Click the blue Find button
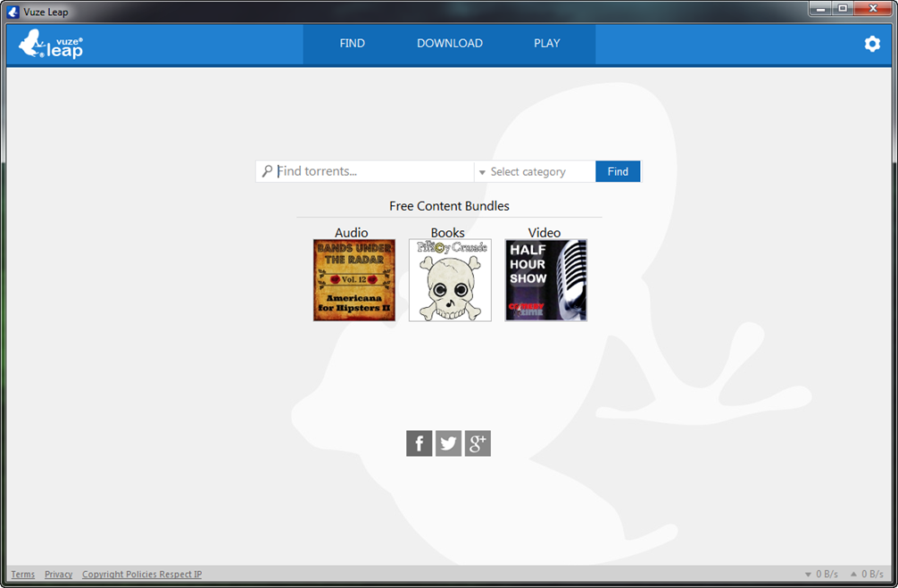This screenshot has height=588, width=898. tap(618, 172)
